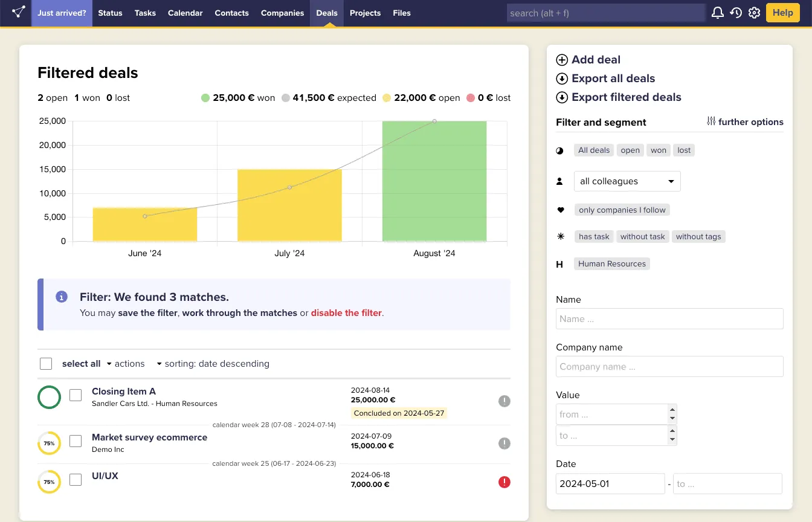Click the plus icon beside Add deal
Image resolution: width=812 pixels, height=522 pixels.
pos(562,60)
